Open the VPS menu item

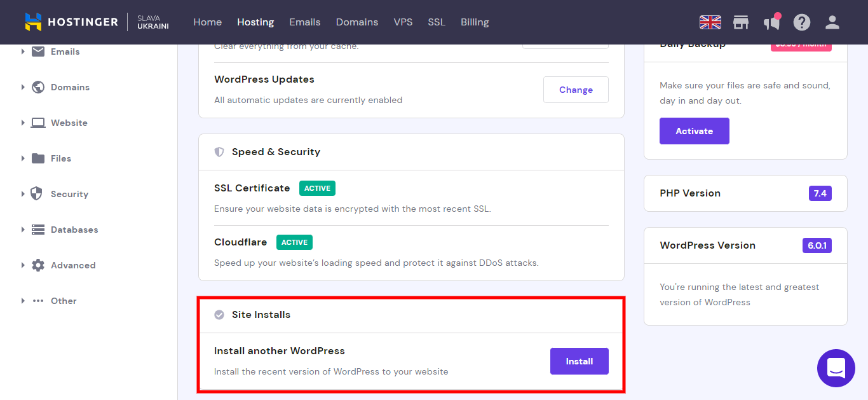(x=403, y=22)
